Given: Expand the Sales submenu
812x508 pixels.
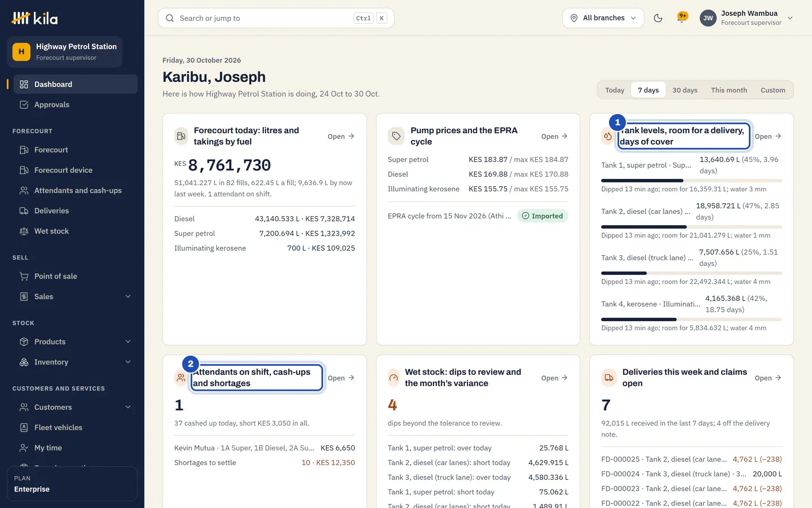Looking at the screenshot, I should click(x=128, y=296).
